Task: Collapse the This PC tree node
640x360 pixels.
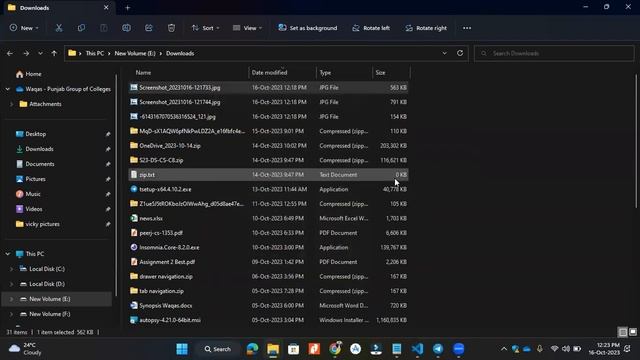Action: tap(8, 254)
